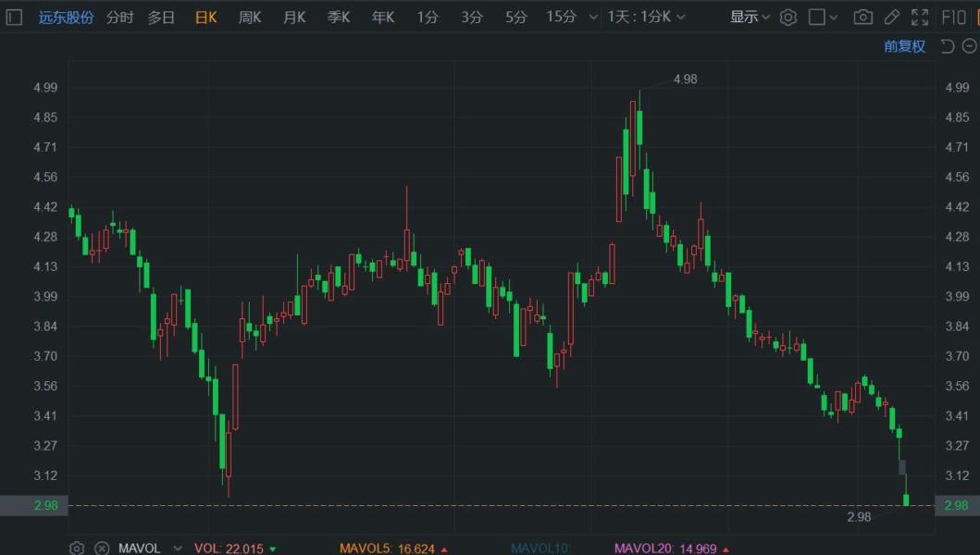Switch to 5分 five-minute chart
The width and height of the screenshot is (980, 555).
(515, 17)
